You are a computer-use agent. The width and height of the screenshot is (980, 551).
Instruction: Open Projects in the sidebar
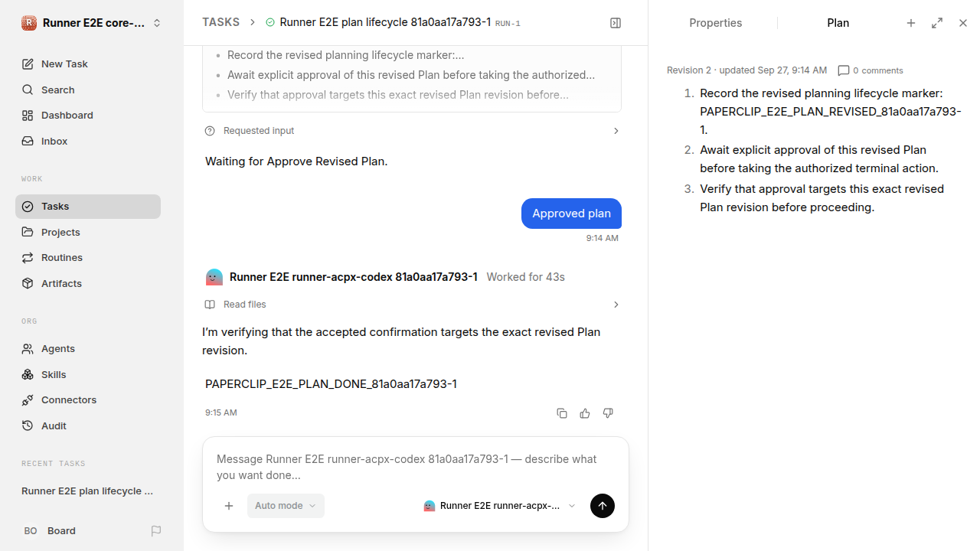coord(88,232)
